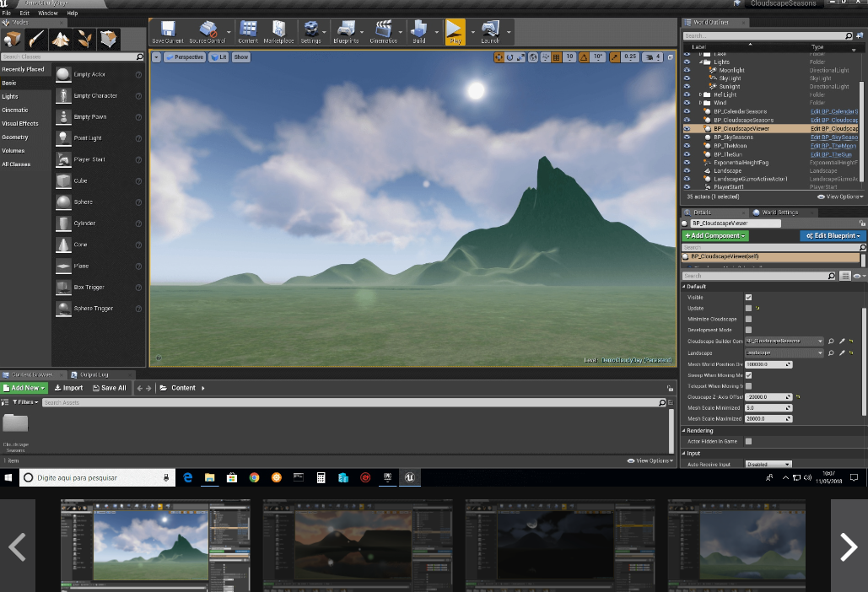This screenshot has width=868, height=592.
Task: Select the Geometry Editing mode icon
Action: click(x=109, y=40)
